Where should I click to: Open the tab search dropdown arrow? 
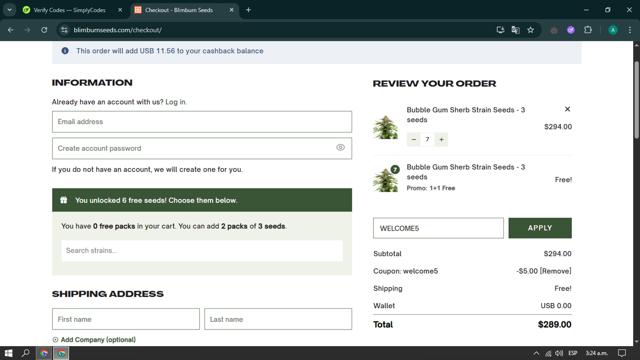pyautogui.click(x=9, y=10)
